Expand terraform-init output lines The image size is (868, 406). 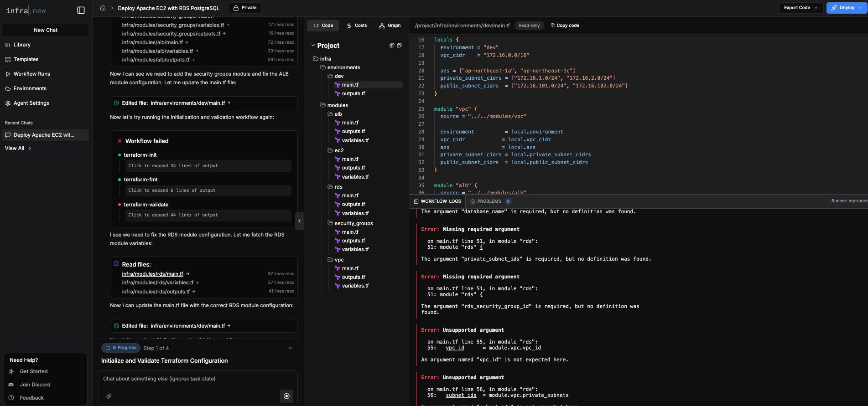pyautogui.click(x=208, y=166)
